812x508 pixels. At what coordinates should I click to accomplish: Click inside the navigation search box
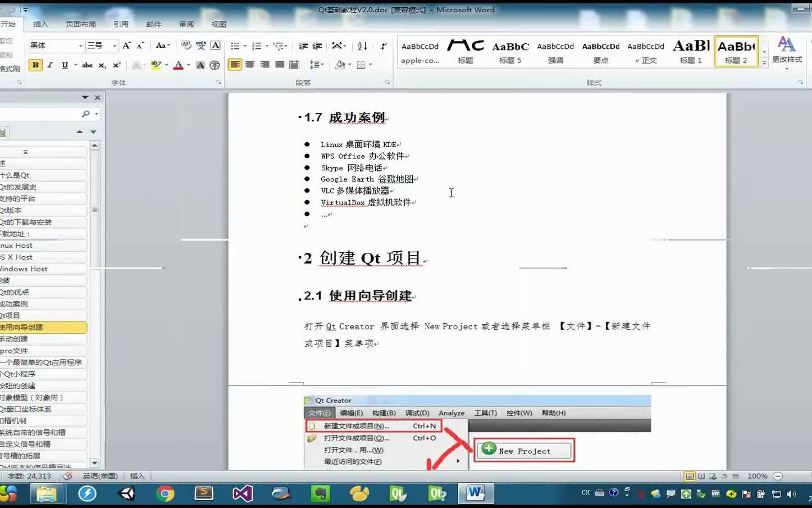[40, 114]
